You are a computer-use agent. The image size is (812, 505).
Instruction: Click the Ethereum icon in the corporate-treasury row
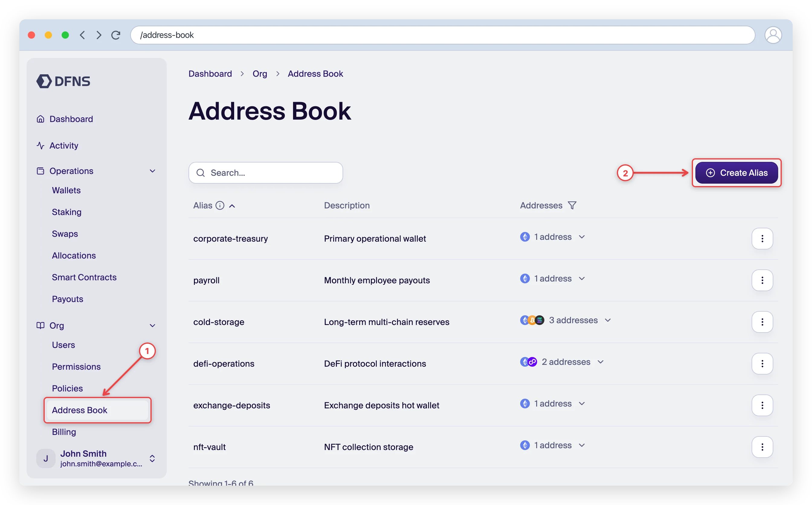point(525,237)
